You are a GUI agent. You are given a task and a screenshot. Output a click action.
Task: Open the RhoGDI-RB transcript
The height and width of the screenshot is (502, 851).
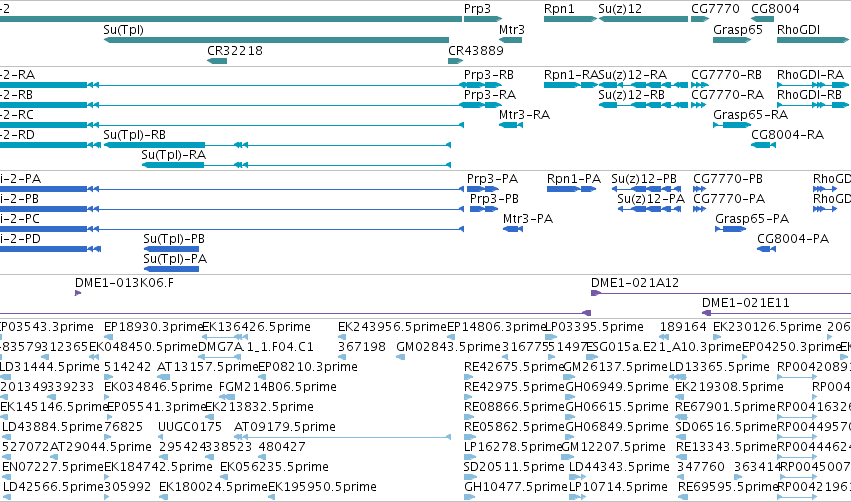pos(809,95)
